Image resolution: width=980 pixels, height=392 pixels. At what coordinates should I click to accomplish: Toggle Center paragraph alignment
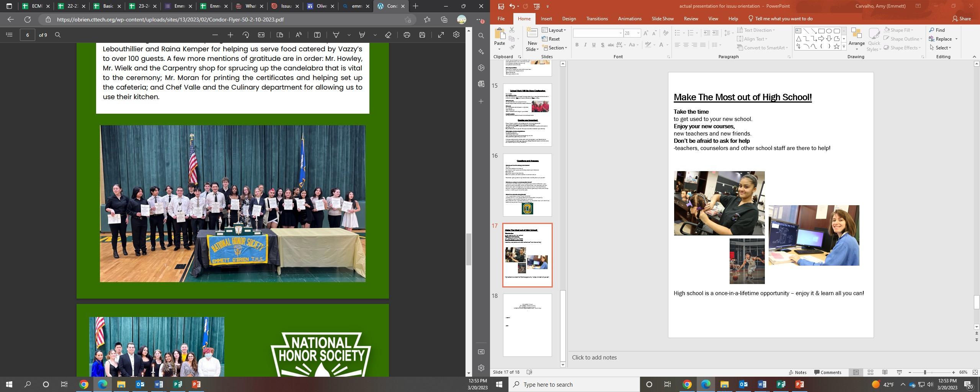[x=686, y=45]
